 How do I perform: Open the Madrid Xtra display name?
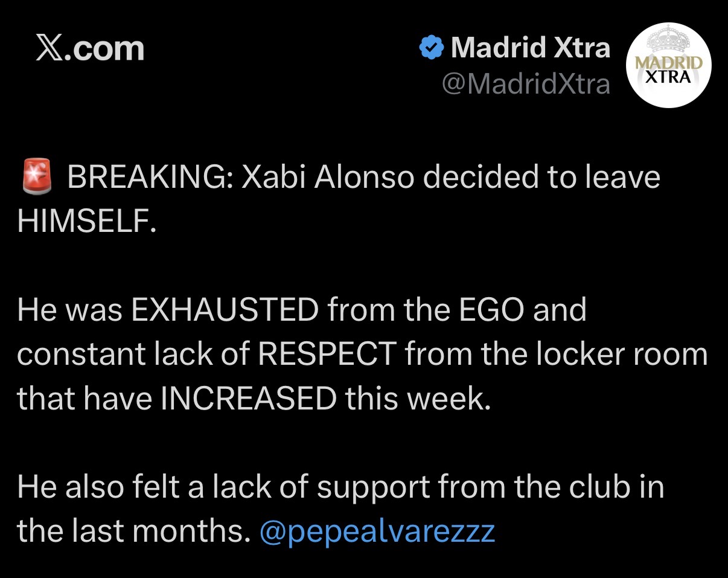530,48
